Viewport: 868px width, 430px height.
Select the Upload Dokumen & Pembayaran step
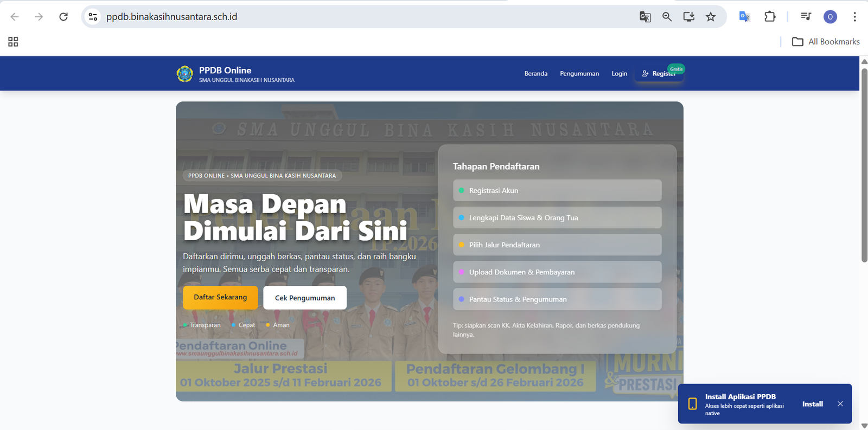pyautogui.click(x=557, y=272)
